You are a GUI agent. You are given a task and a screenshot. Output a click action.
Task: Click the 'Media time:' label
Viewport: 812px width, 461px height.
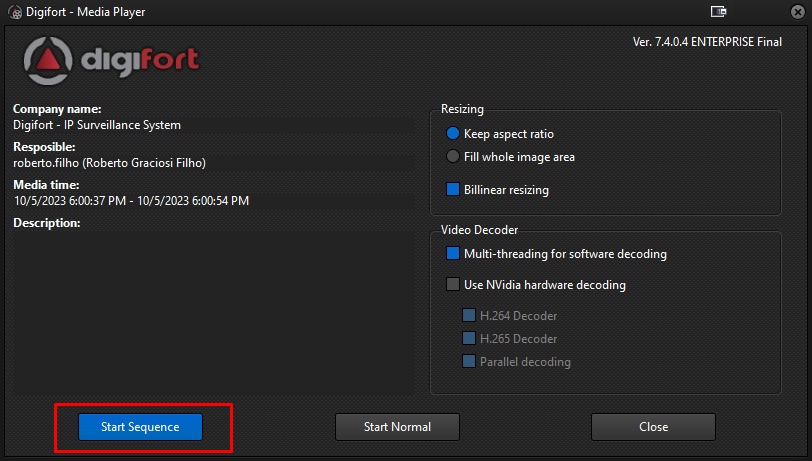(46, 185)
